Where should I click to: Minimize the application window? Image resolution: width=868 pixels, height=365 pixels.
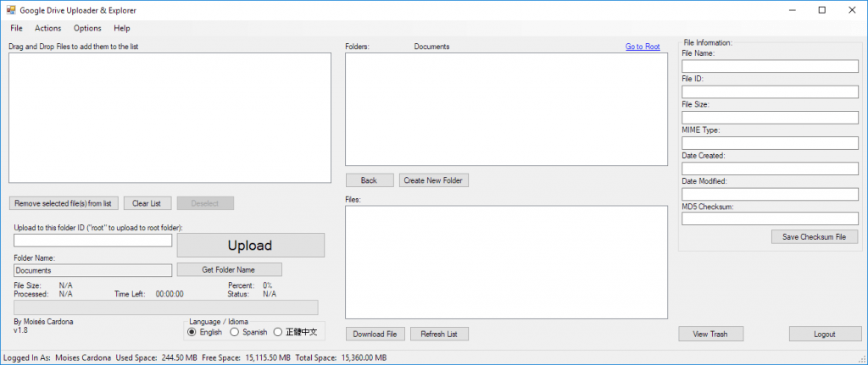pyautogui.click(x=793, y=10)
